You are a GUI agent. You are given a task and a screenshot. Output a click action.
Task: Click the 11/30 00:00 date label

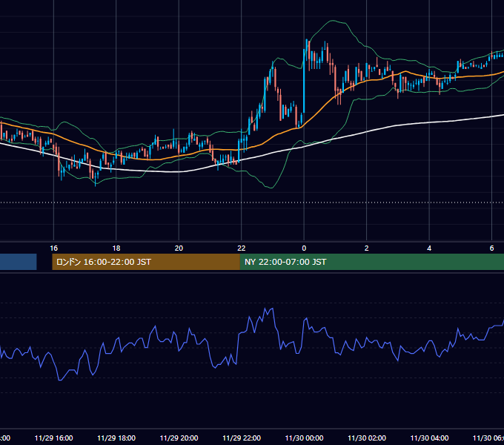304,438
